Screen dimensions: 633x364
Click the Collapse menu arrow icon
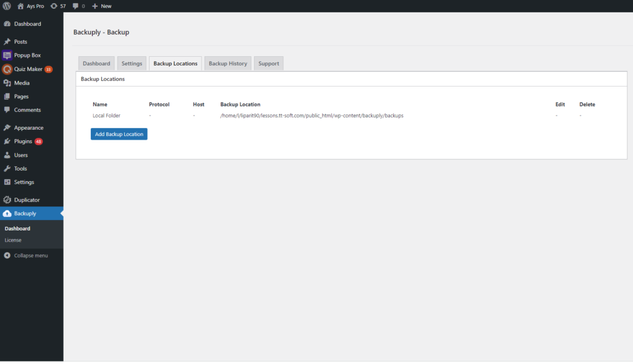[7, 255]
